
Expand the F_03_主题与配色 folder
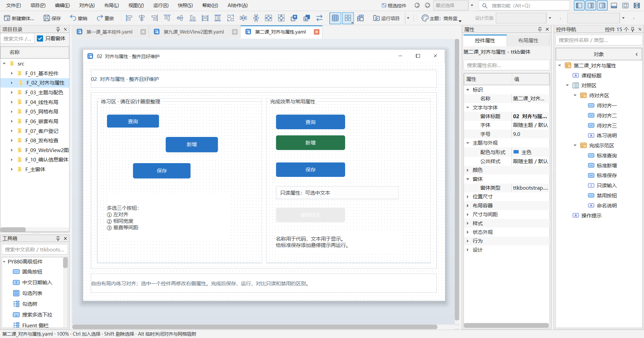pos(12,92)
